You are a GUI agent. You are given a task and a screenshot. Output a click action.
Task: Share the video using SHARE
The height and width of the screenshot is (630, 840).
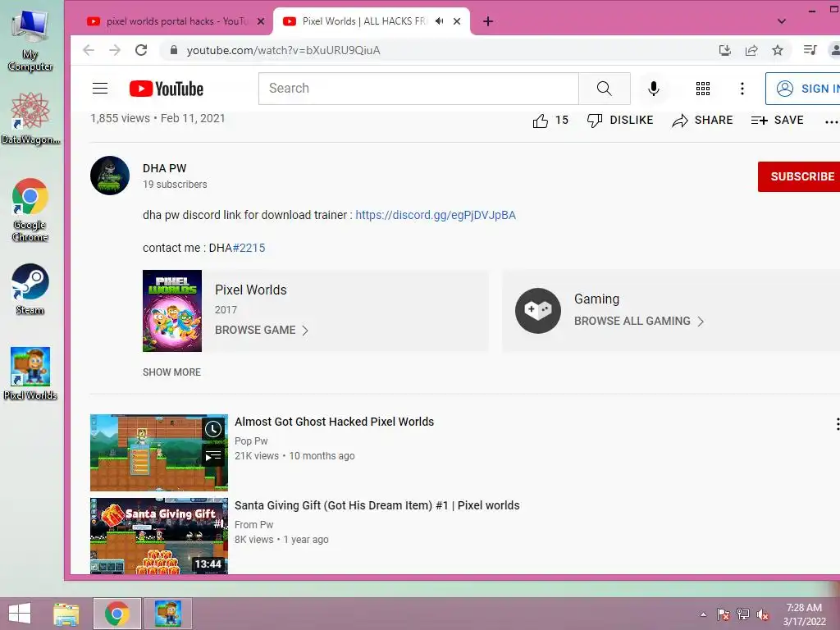[x=702, y=120]
